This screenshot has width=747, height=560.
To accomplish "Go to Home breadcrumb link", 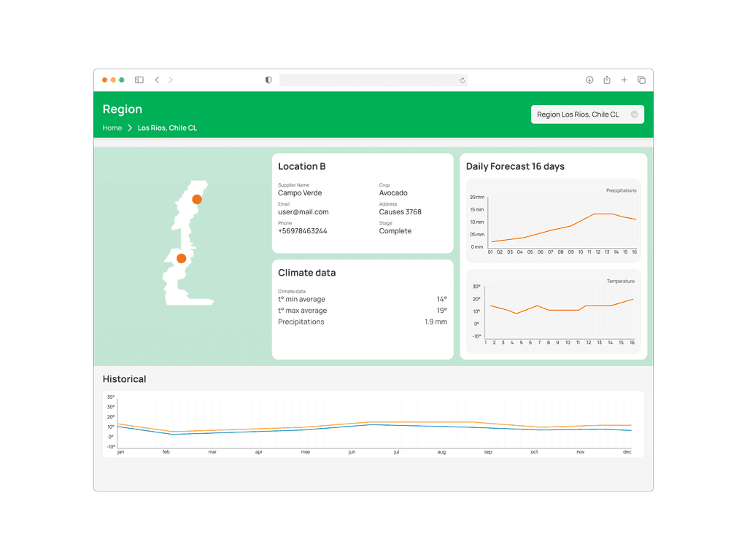I will [x=112, y=128].
